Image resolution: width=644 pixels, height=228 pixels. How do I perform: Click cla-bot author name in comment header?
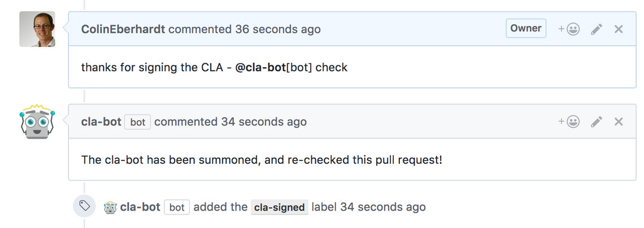pyautogui.click(x=101, y=121)
